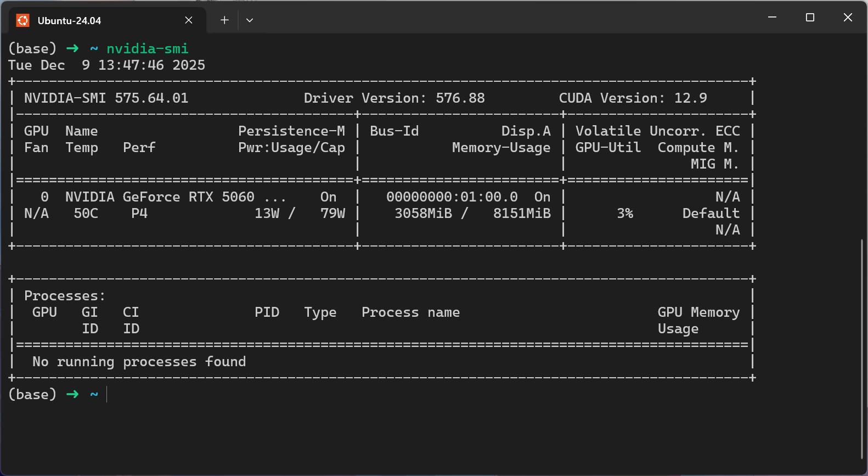The height and width of the screenshot is (476, 868).
Task: Click the 'Processes:' heading
Action: click(65, 296)
